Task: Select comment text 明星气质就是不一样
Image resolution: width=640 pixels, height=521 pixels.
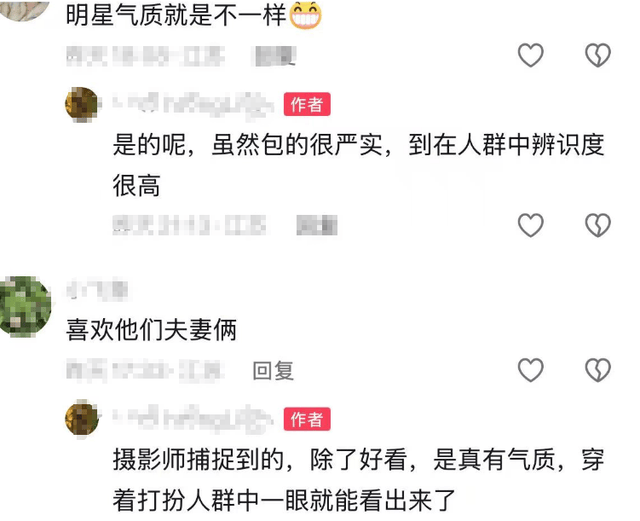Action: [176, 15]
